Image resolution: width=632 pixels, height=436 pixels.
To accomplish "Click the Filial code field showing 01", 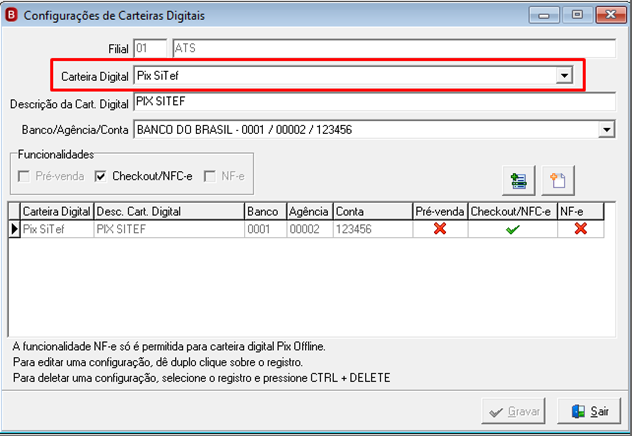I will (150, 48).
